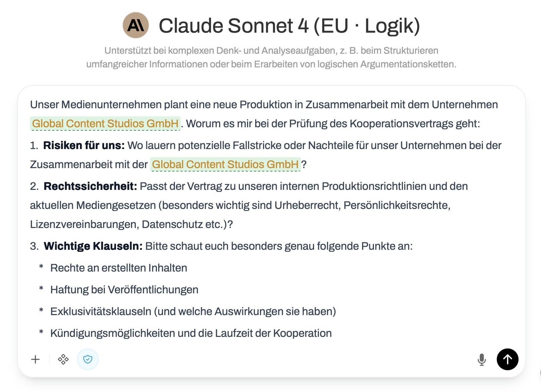Start voice input with the microphone icon

[481, 359]
